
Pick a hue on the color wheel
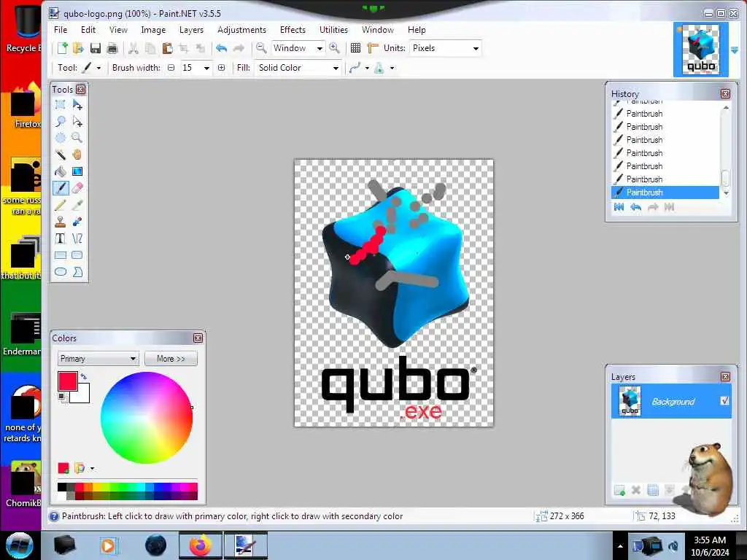(x=147, y=418)
